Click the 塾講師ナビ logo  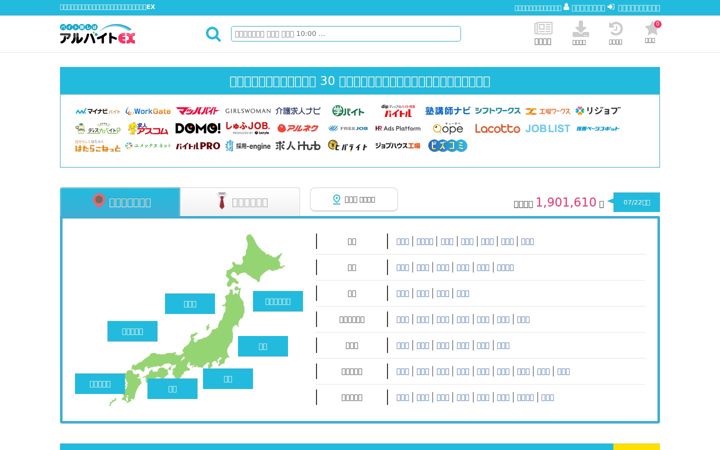point(448,111)
